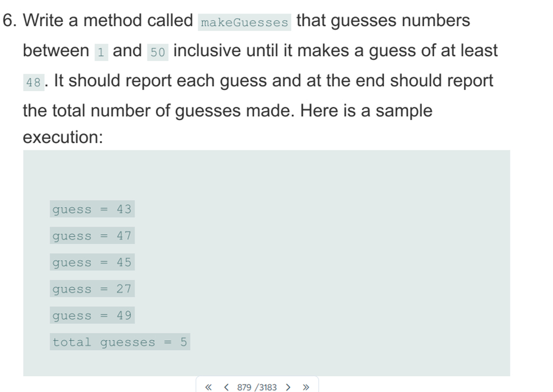Viewport: 553px width, 392px height.
Task: Select the output line guess = 49
Action: 92,315
